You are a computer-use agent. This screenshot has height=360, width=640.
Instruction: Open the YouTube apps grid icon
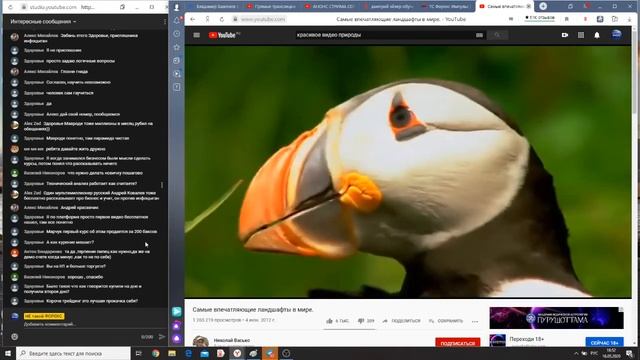581,35
